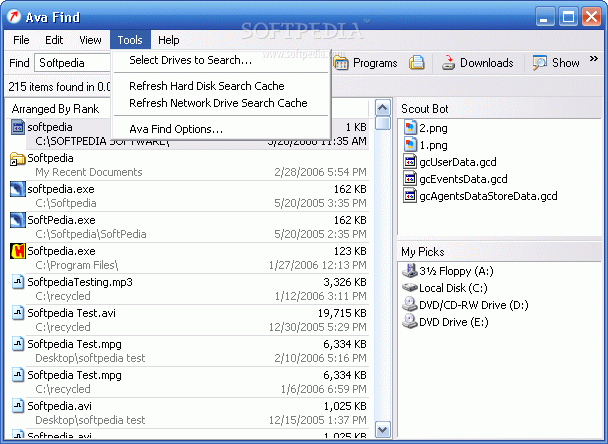The image size is (608, 444).
Task: Select the DVD Drive (E:) label
Action: click(x=454, y=322)
